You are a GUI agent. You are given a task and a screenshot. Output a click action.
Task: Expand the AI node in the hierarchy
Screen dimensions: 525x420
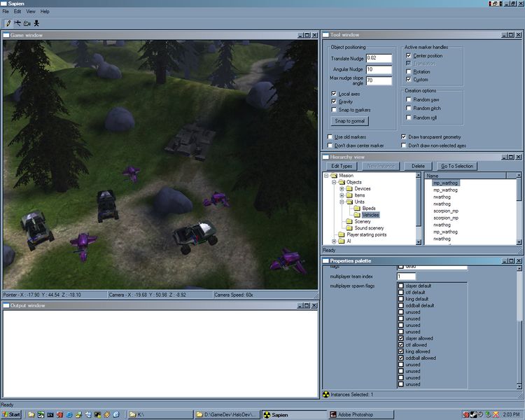[334, 241]
